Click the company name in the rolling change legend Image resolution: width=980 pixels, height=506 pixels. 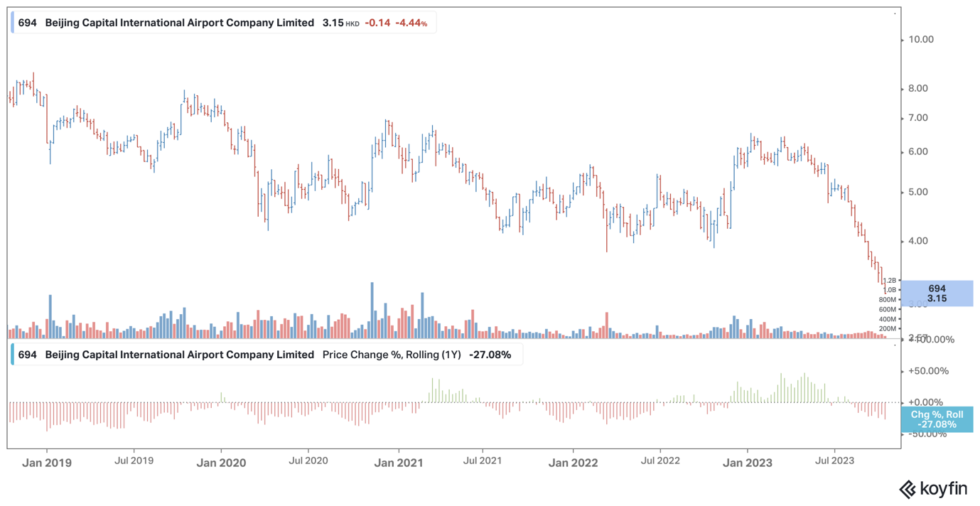click(x=180, y=355)
